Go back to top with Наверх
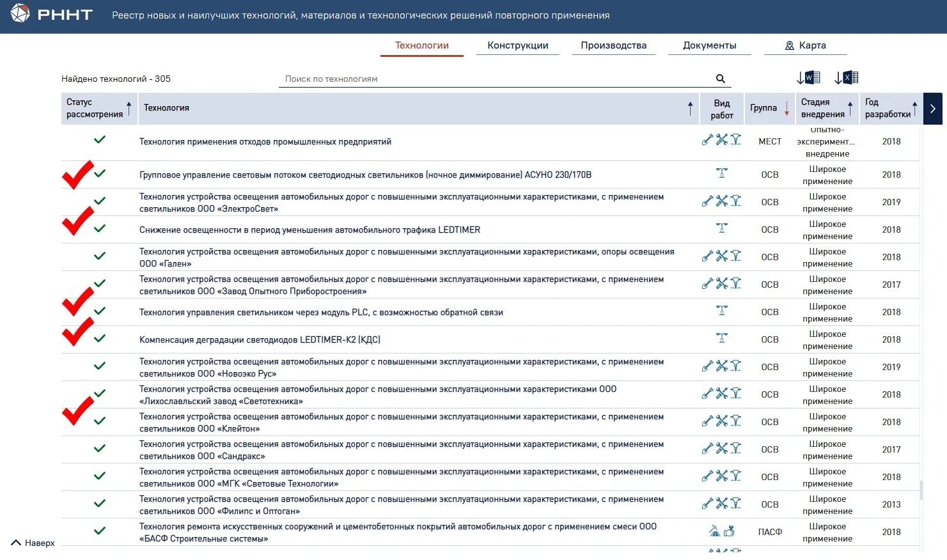The height and width of the screenshot is (560, 947). pos(33,543)
